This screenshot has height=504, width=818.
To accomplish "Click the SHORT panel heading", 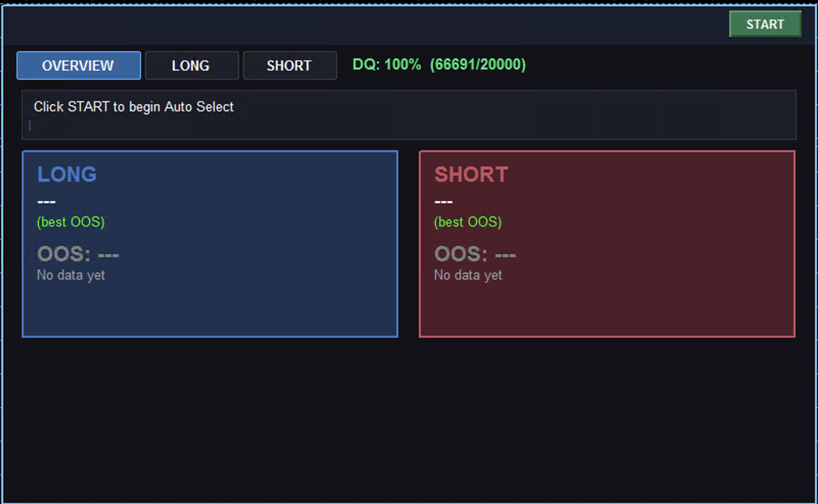I will point(471,174).
